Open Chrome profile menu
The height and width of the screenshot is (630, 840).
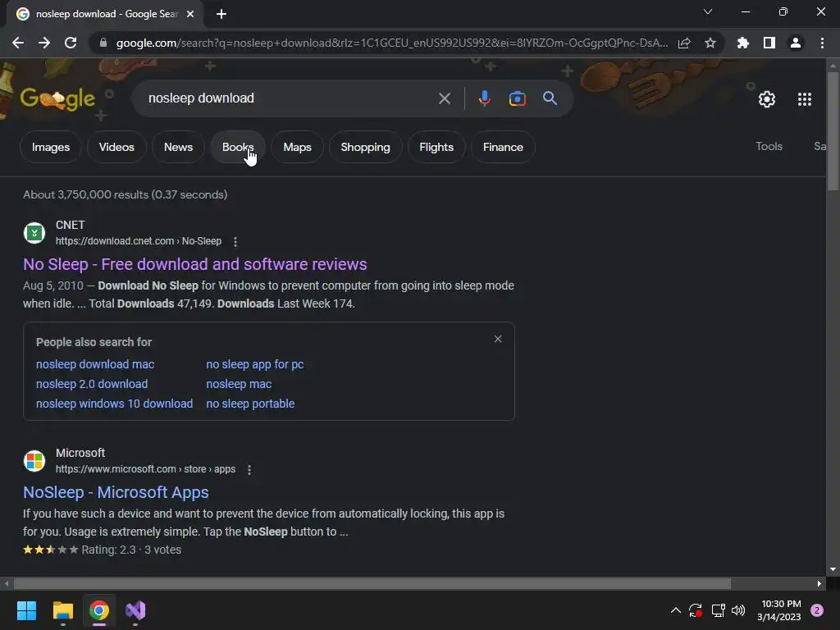click(x=796, y=43)
